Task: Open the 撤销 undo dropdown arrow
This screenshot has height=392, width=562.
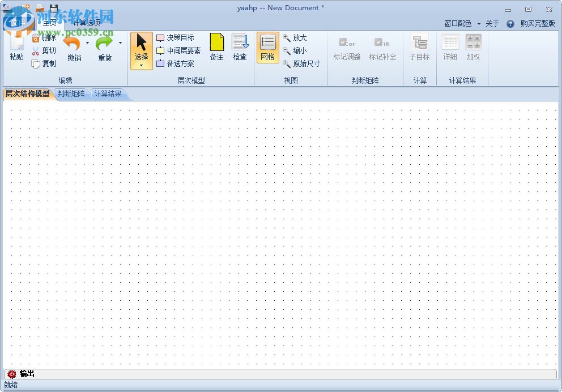Action: (x=88, y=42)
